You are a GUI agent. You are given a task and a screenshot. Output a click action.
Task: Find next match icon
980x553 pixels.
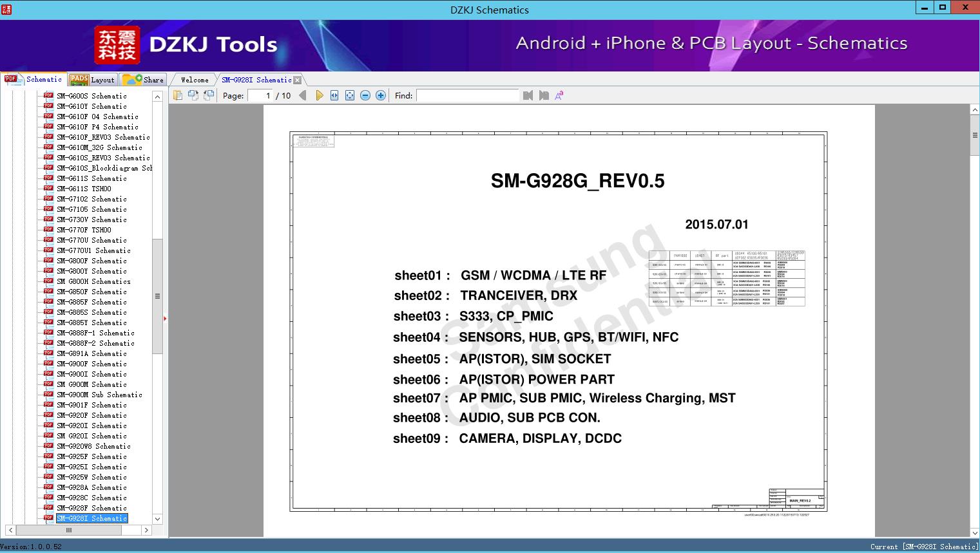tap(544, 95)
